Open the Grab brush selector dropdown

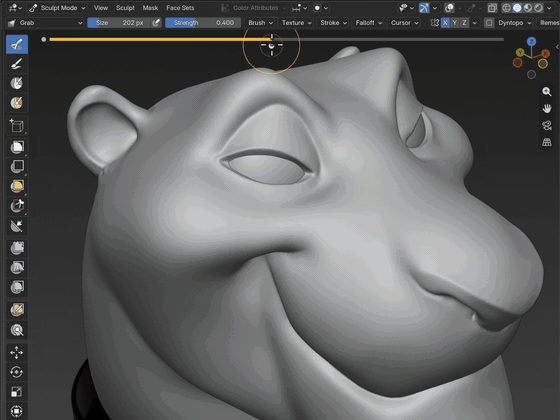pyautogui.click(x=45, y=23)
